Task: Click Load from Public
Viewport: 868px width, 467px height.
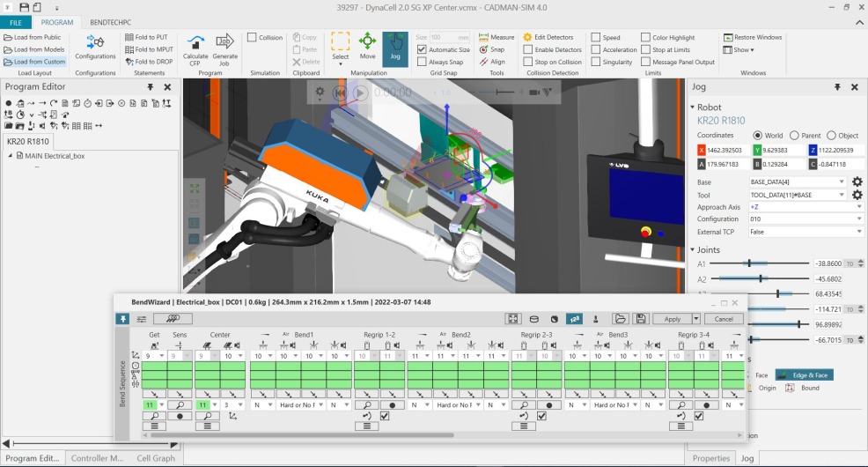Action: click(x=33, y=37)
